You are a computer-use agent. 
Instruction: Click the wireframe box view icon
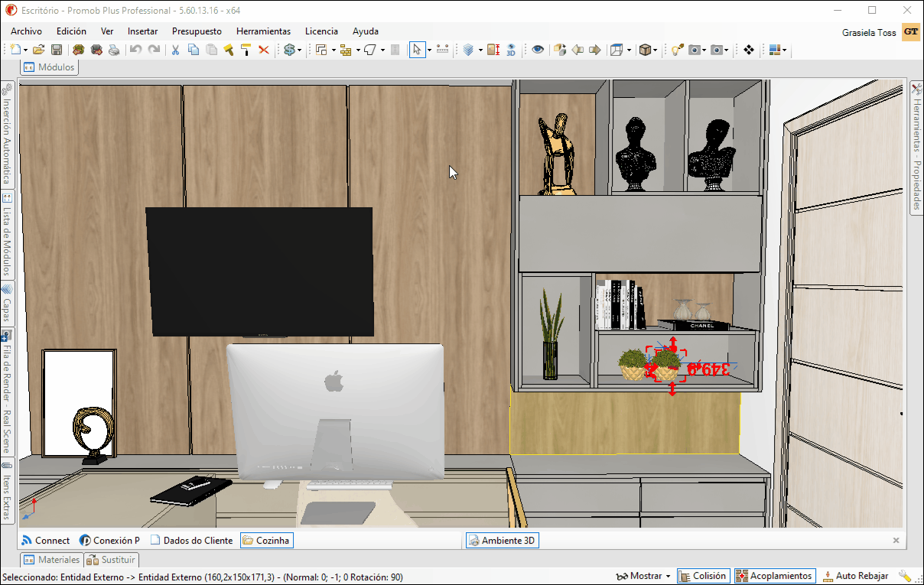tap(617, 50)
